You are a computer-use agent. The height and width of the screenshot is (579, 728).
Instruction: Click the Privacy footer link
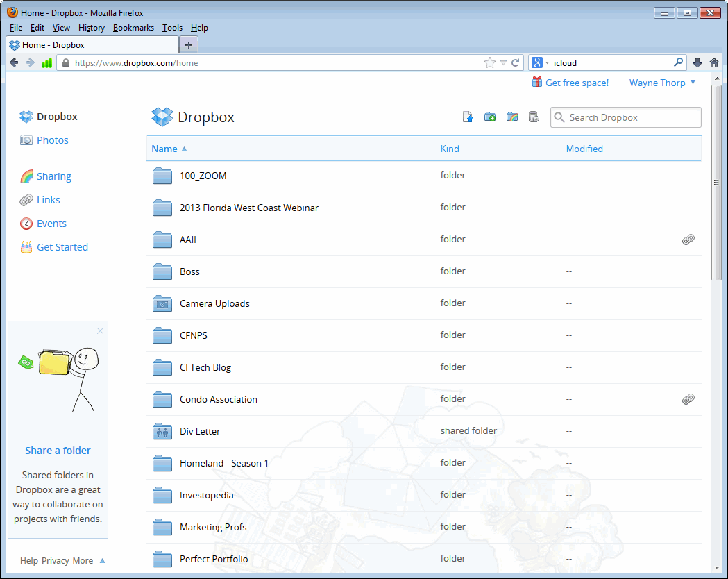56,560
